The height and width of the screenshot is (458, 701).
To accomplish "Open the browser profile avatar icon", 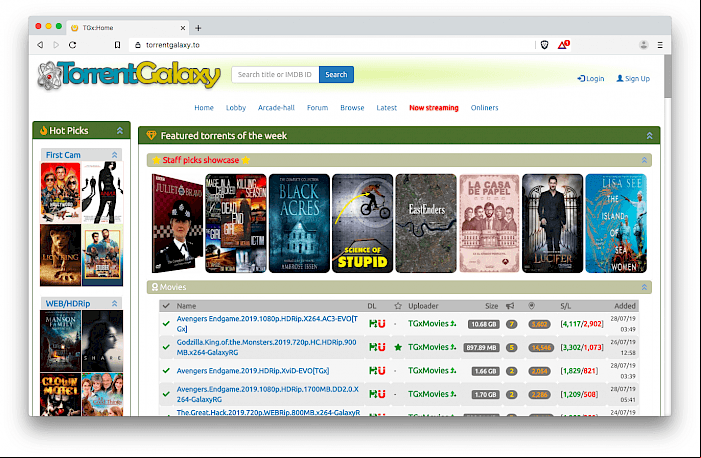I will [x=643, y=45].
